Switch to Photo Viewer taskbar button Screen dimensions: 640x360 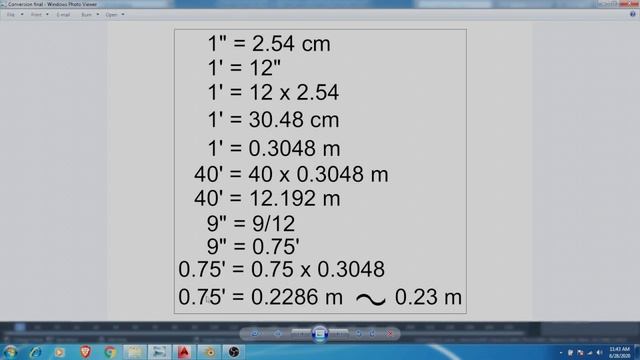tap(159, 352)
